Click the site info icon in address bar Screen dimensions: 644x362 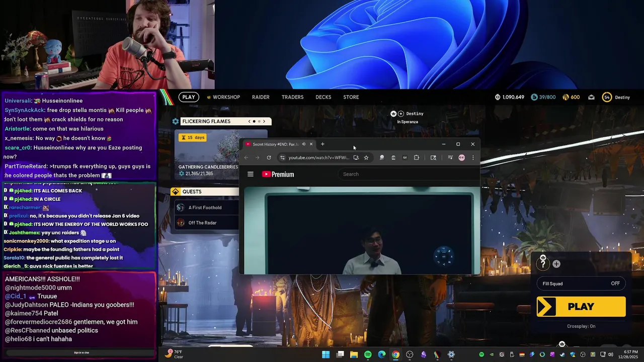pyautogui.click(x=282, y=157)
